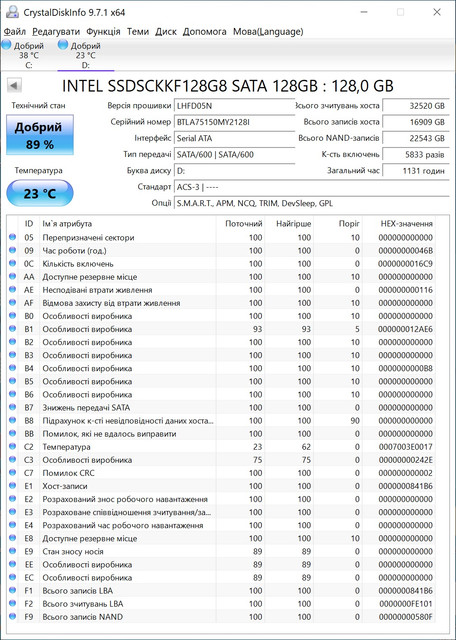Open the Диск menu
The image size is (456, 640).
click(166, 31)
